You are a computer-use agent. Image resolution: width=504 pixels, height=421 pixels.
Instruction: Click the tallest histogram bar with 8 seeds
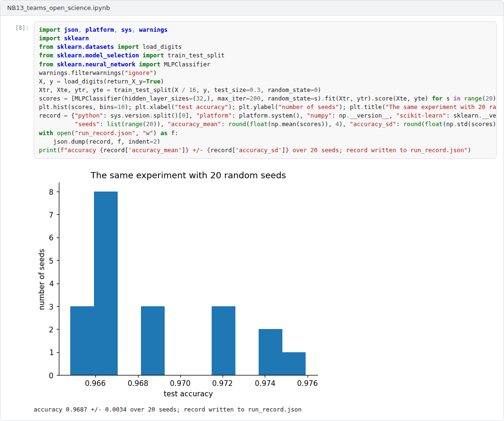[106, 283]
